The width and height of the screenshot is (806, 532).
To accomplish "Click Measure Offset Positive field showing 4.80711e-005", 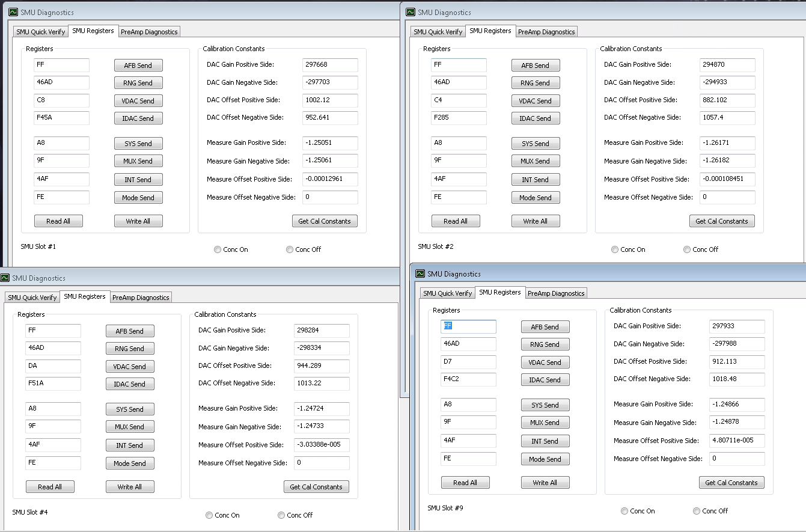I will click(x=737, y=441).
